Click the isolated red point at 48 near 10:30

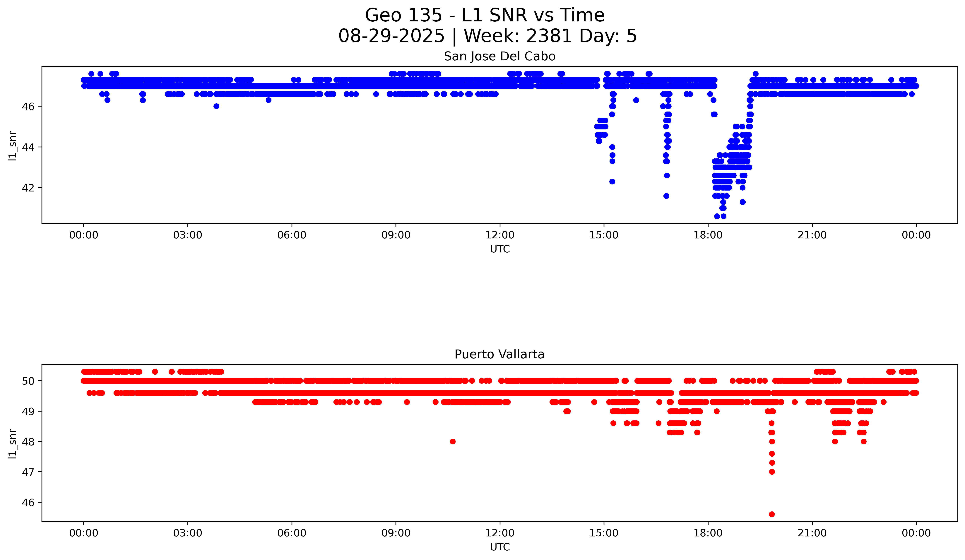453,441
